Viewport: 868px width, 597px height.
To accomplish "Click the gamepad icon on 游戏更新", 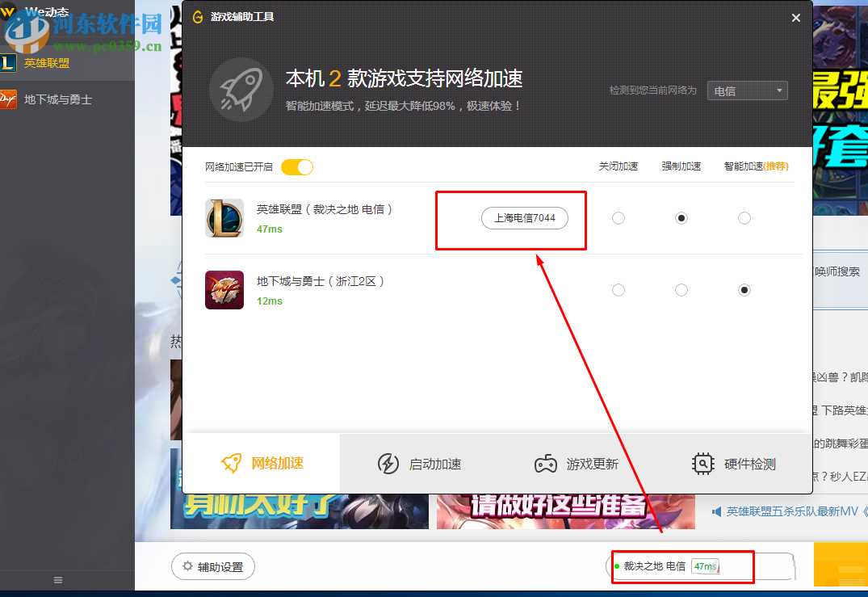I will click(x=547, y=463).
